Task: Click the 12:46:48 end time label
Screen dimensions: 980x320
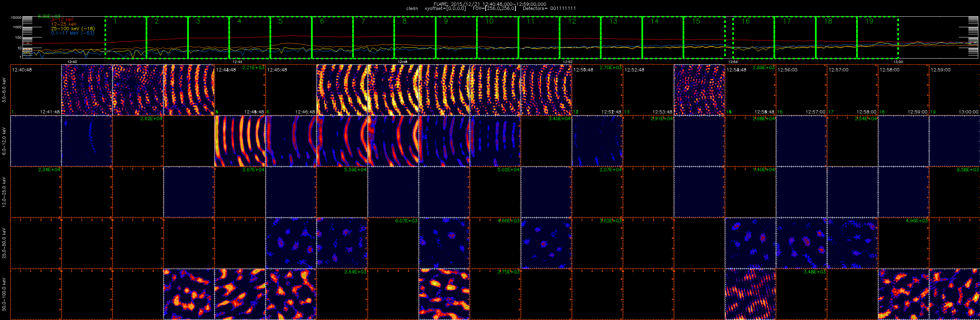Action: click(x=305, y=112)
